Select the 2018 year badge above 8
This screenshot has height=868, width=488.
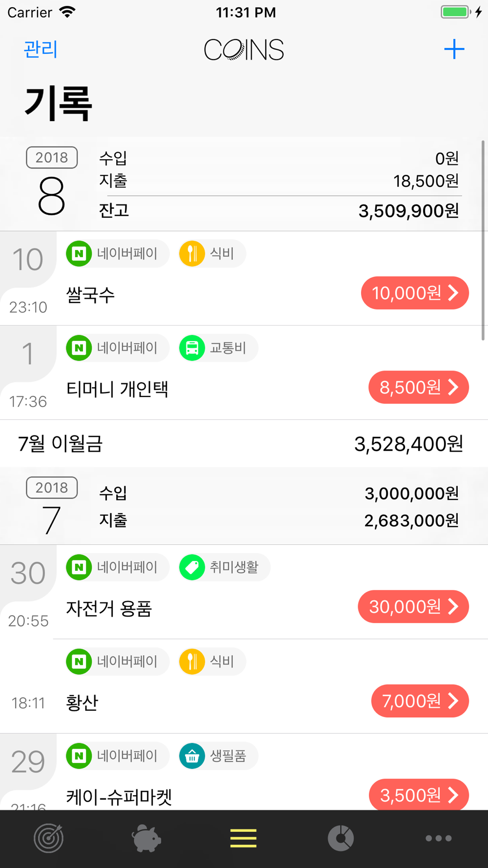(52, 158)
